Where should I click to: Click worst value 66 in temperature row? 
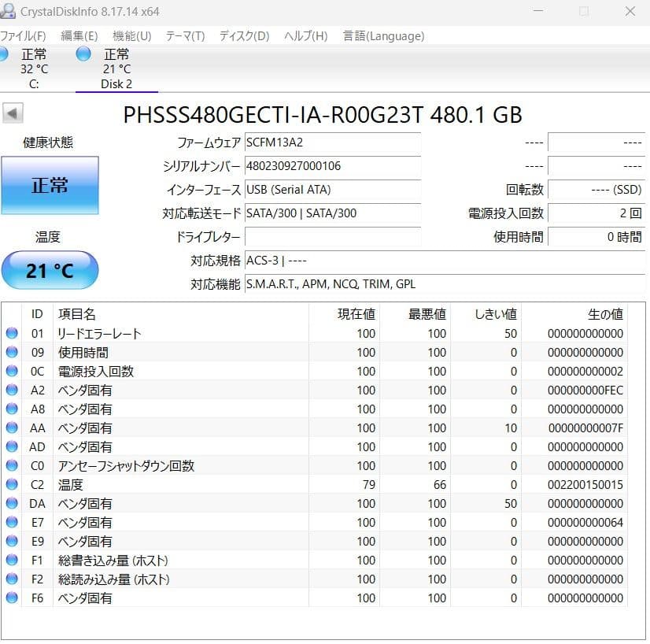(x=439, y=485)
